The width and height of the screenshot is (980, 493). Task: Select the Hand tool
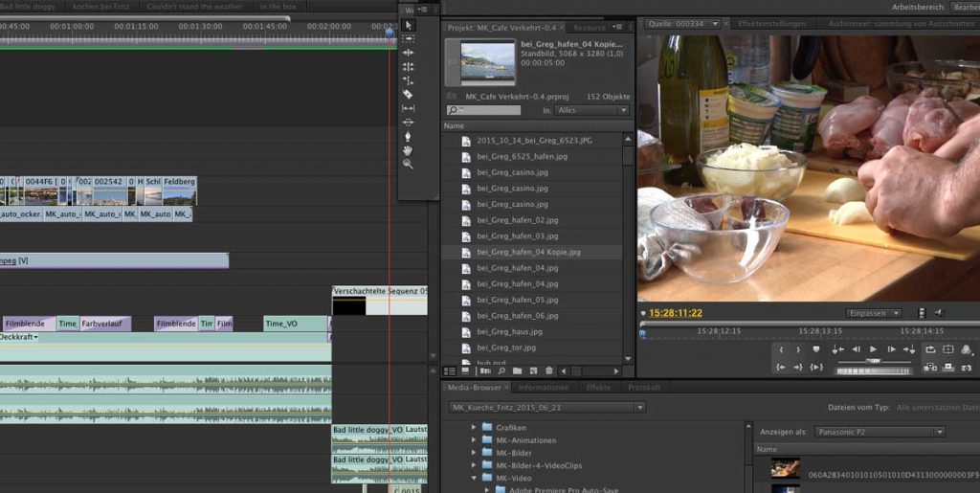(x=408, y=150)
